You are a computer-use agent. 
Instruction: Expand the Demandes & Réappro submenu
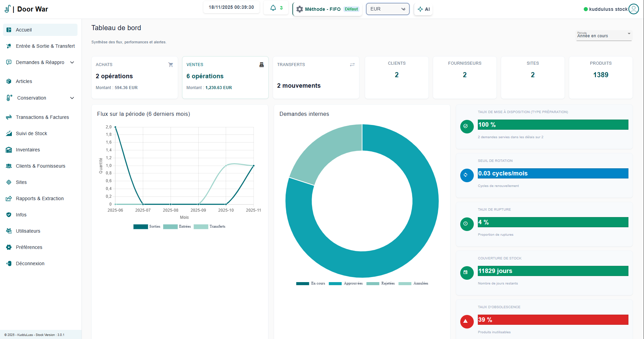41,62
